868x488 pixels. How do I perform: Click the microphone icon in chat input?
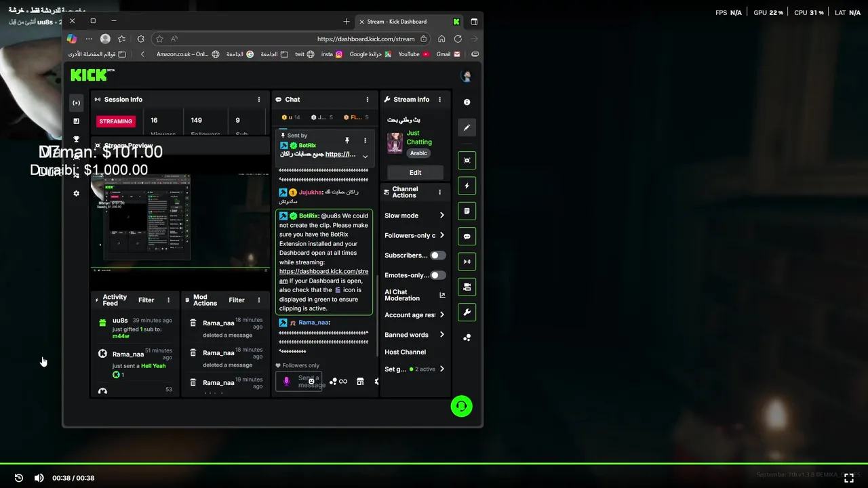pos(286,382)
